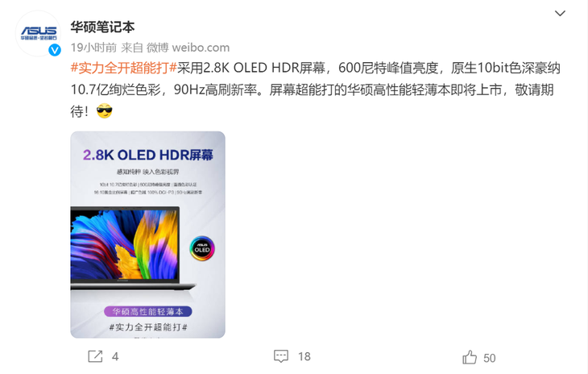
Task: Click the blue verified badge on avatar
Action: 55,50
